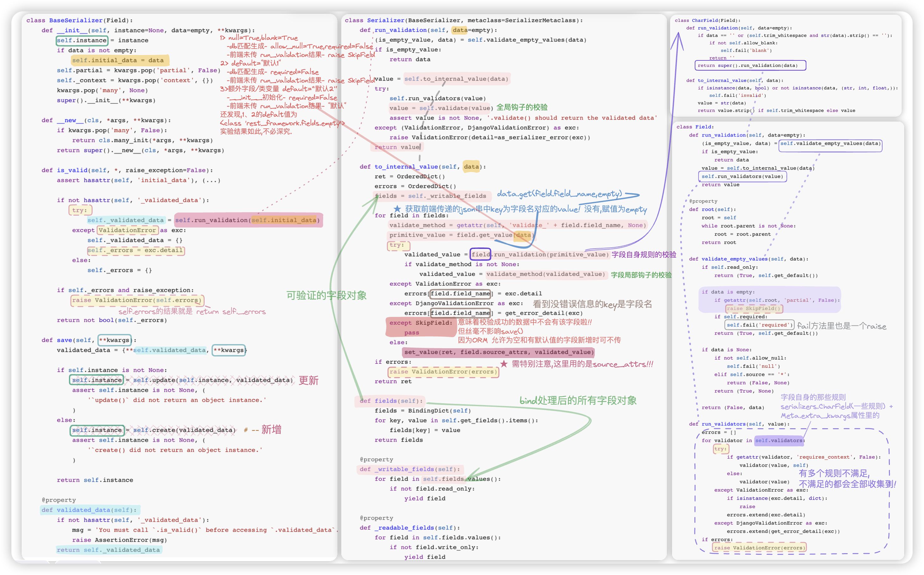The height and width of the screenshot is (575, 924).
Task: Click the purple box around 'field' in field.run_validation
Action: tap(481, 254)
